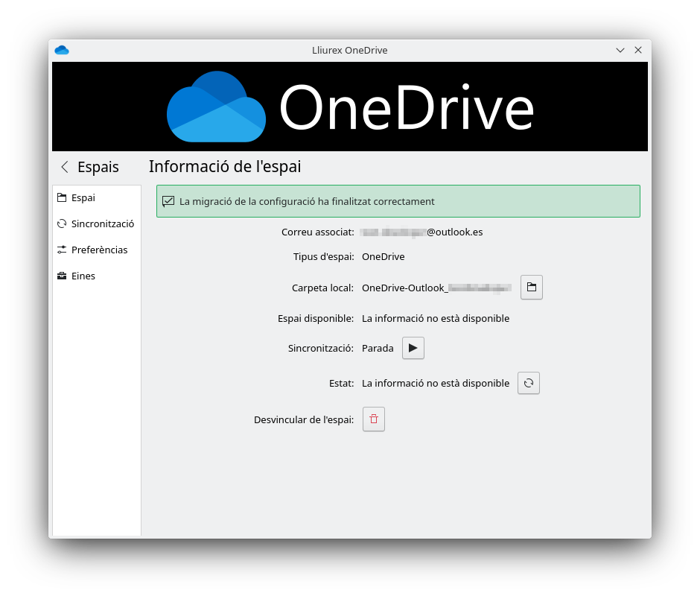Click the OneDrive-Outlook local folder name
The height and width of the screenshot is (596, 700).
[x=436, y=288]
